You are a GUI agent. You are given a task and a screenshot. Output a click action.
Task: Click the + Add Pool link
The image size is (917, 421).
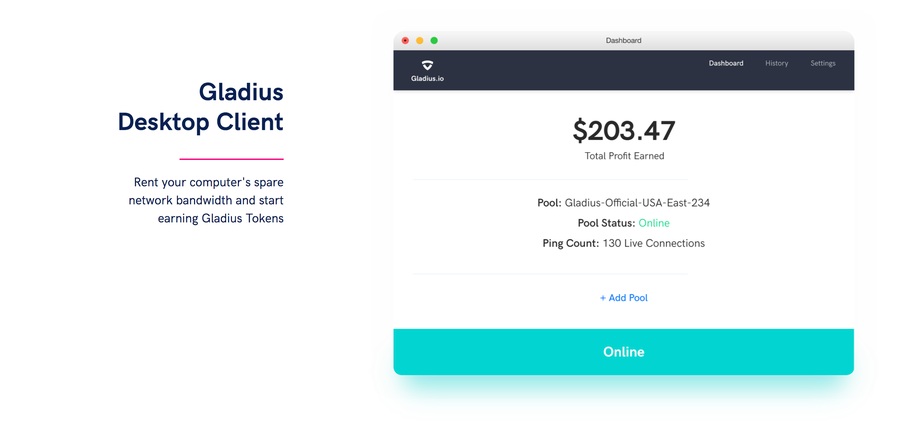623,298
